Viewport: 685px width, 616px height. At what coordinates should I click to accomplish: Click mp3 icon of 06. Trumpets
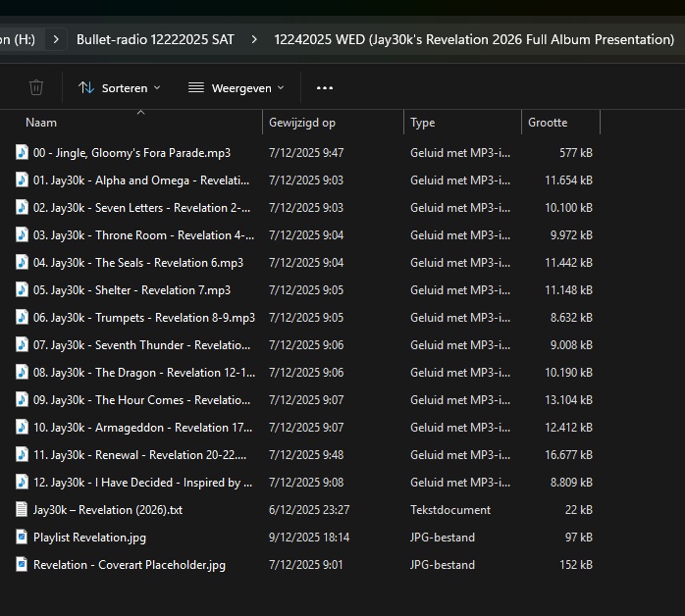(x=22, y=318)
